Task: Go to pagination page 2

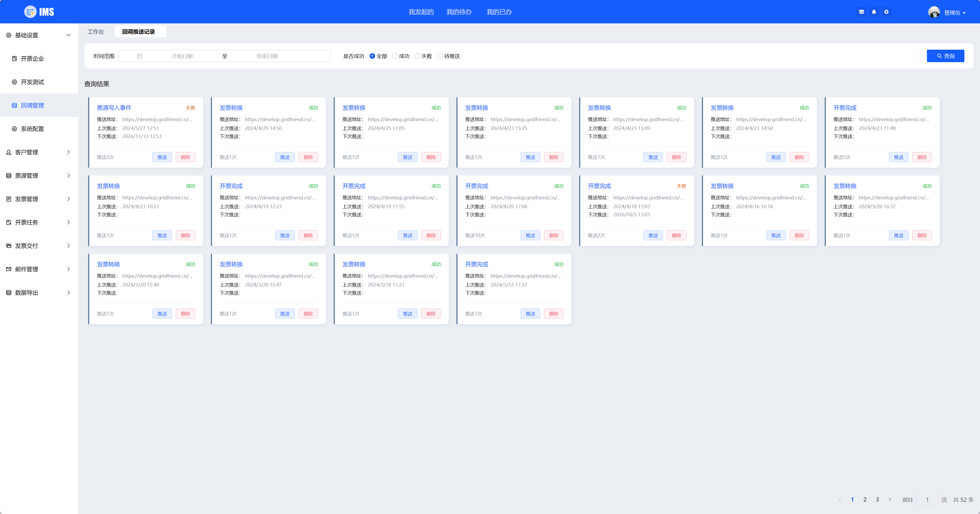Action: pos(865,499)
